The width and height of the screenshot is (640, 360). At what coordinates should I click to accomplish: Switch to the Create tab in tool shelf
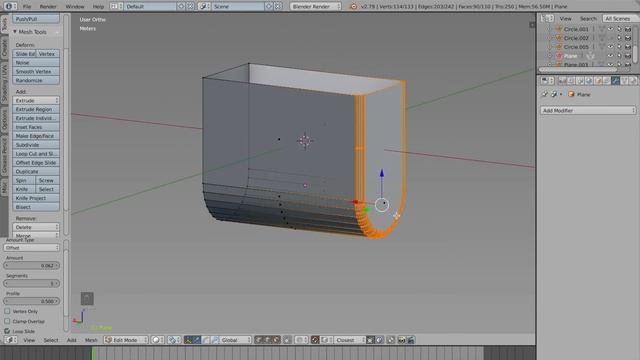click(x=4, y=48)
